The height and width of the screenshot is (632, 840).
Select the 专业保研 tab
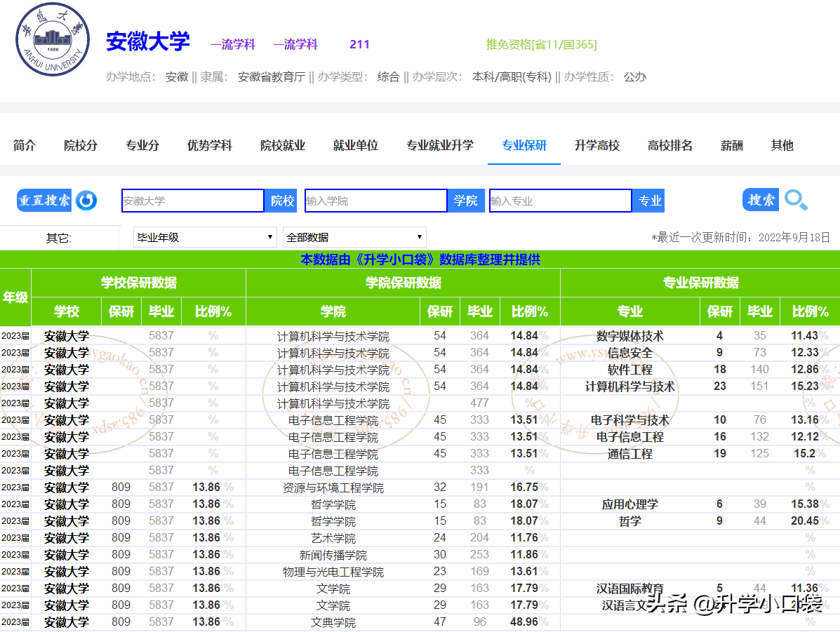tap(524, 145)
